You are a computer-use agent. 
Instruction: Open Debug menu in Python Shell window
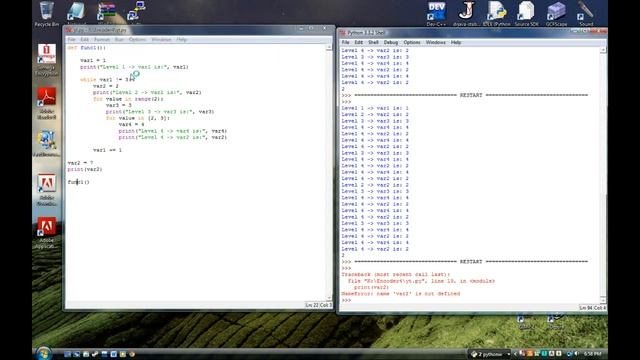[391, 42]
